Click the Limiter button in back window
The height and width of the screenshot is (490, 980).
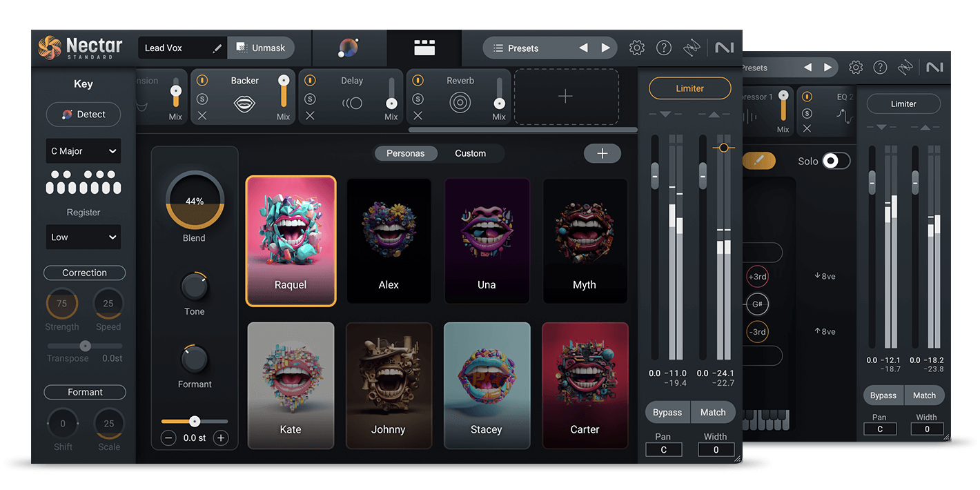point(903,104)
